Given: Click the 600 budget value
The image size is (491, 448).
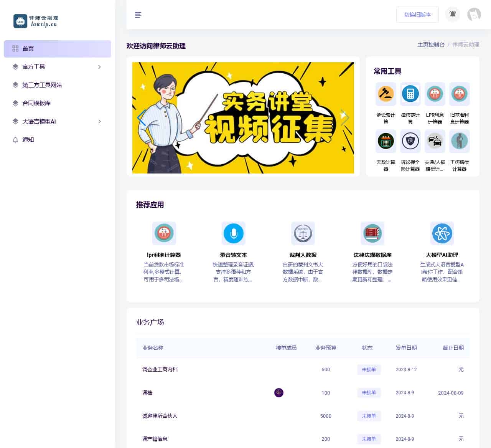Looking at the screenshot, I should (x=326, y=369).
